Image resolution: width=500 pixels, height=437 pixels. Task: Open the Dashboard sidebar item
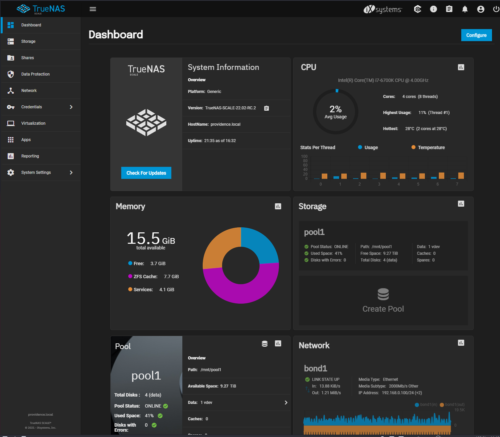point(41,25)
